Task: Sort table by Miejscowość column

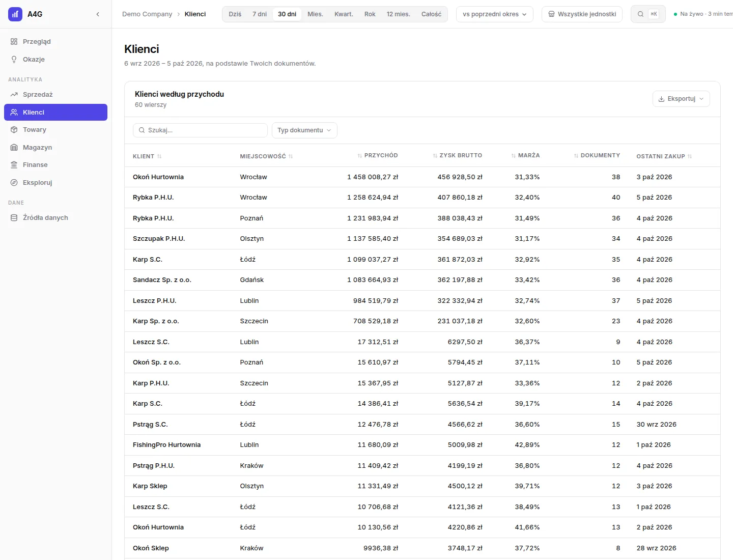Action: point(266,156)
